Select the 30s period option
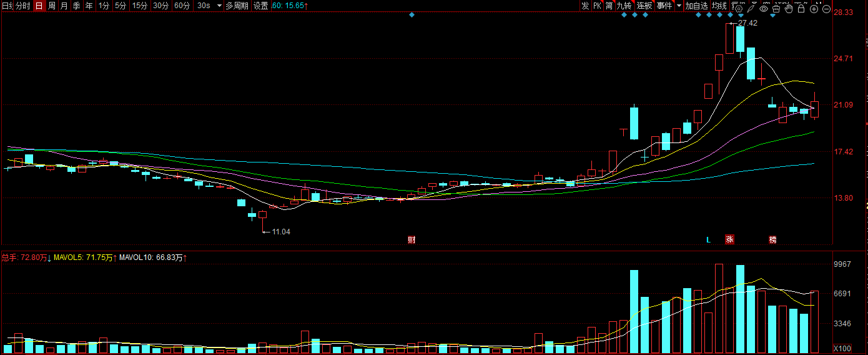Viewport: 868px width, 355px height. pyautogui.click(x=204, y=6)
